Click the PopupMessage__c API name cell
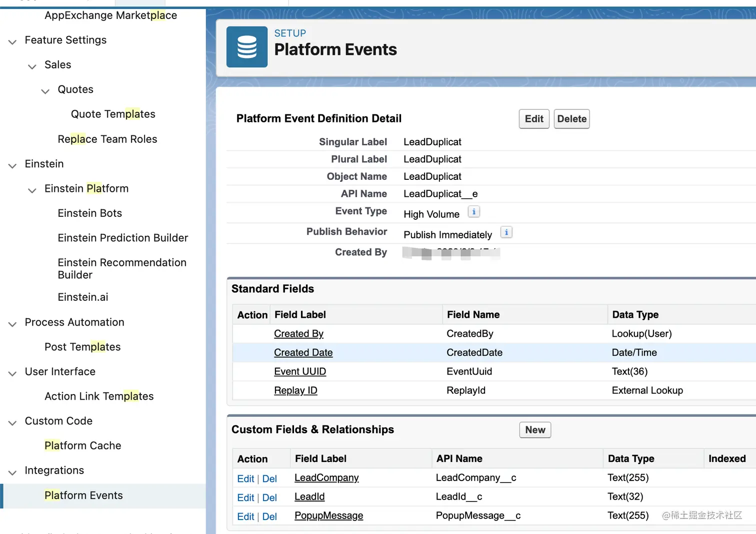The image size is (756, 534). point(478,516)
